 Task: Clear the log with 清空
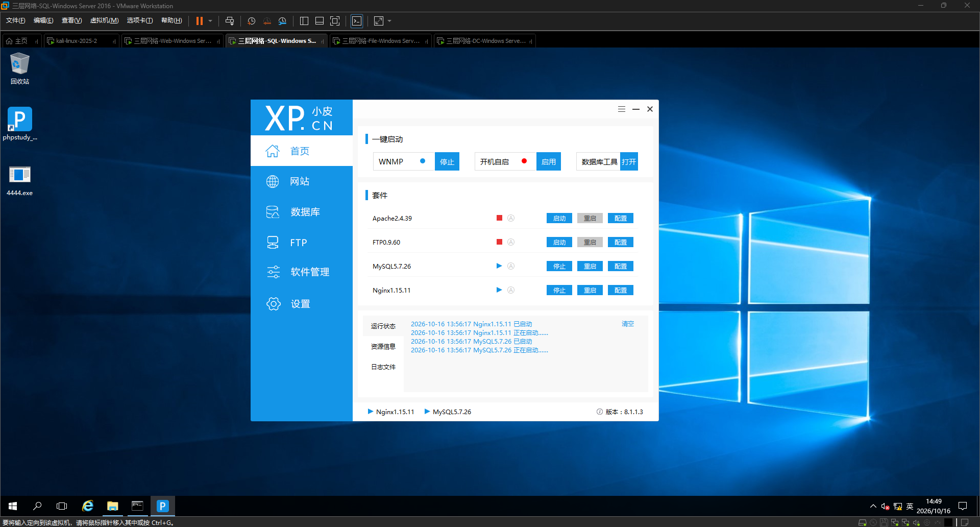point(628,324)
